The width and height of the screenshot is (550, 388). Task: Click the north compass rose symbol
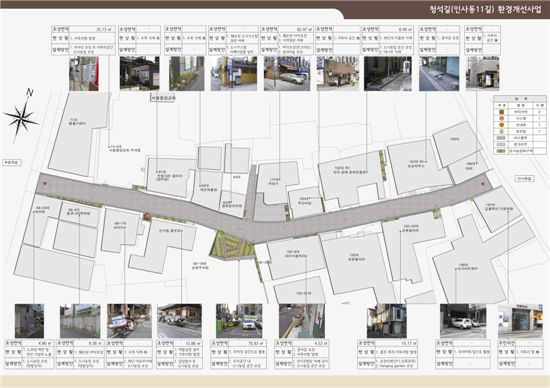tap(21, 118)
